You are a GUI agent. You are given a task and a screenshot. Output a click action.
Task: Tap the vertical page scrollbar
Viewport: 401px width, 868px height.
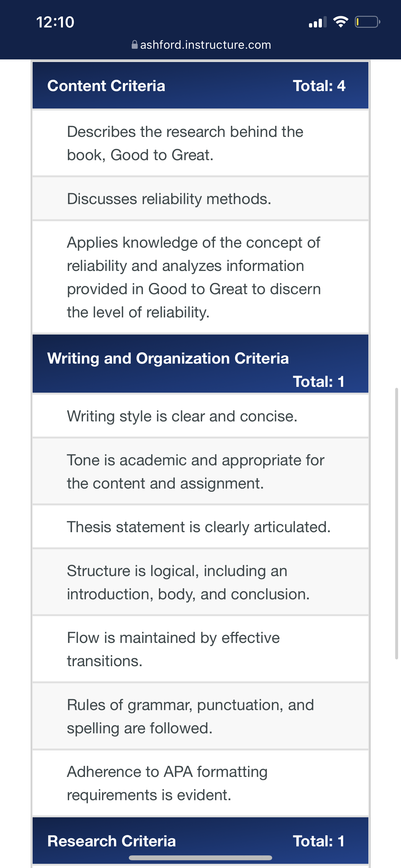tap(396, 524)
